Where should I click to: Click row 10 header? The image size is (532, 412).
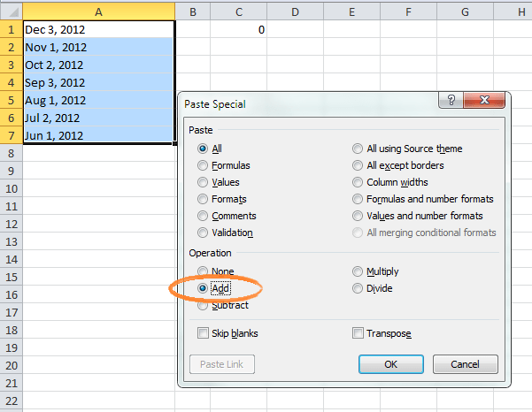pos(11,188)
